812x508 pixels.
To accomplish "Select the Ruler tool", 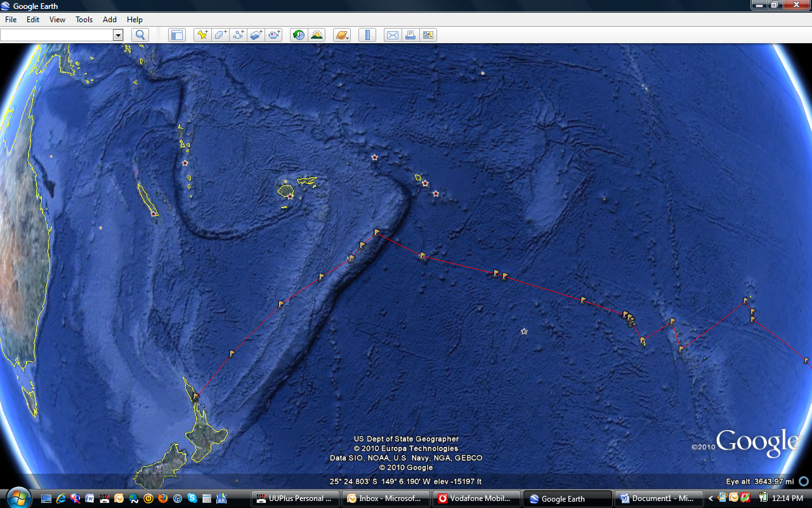I will [367, 35].
